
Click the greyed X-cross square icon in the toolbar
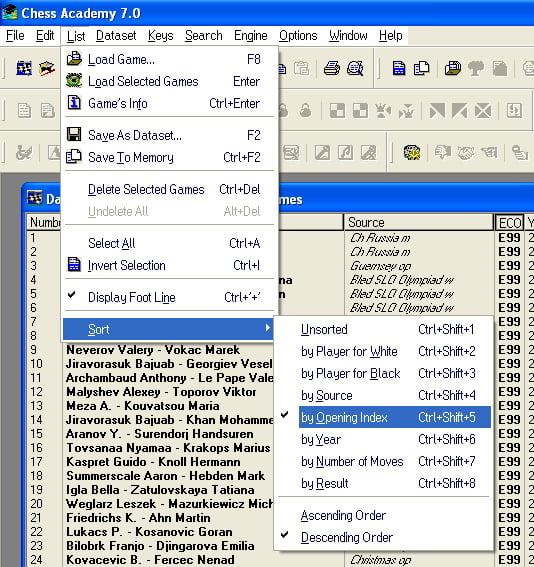[483, 111]
